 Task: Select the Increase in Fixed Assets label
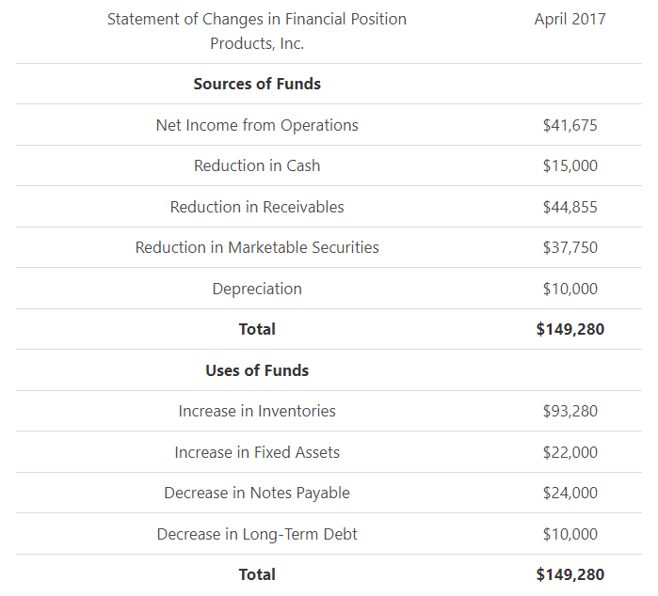257,452
